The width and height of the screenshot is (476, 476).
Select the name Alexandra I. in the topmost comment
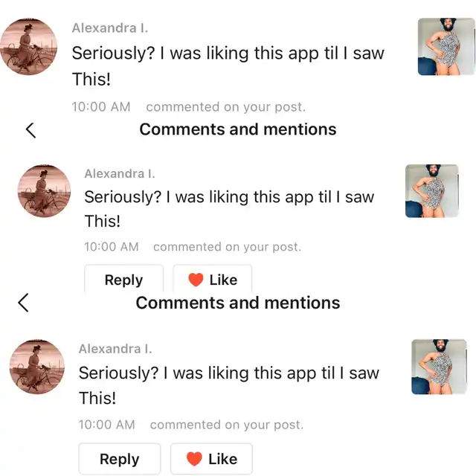coord(109,28)
